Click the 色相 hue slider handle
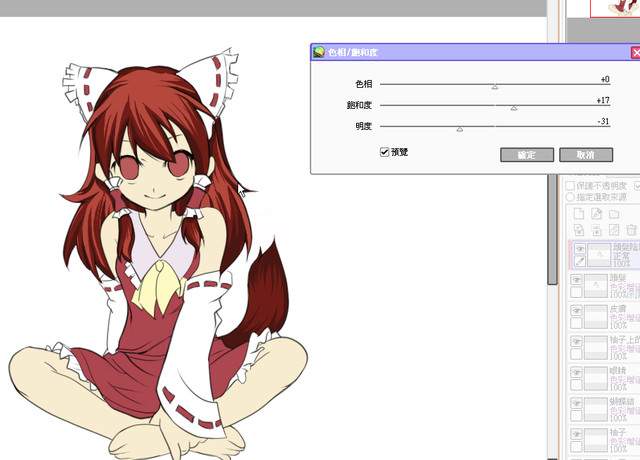Viewport: 640px width, 460px height. click(495, 87)
